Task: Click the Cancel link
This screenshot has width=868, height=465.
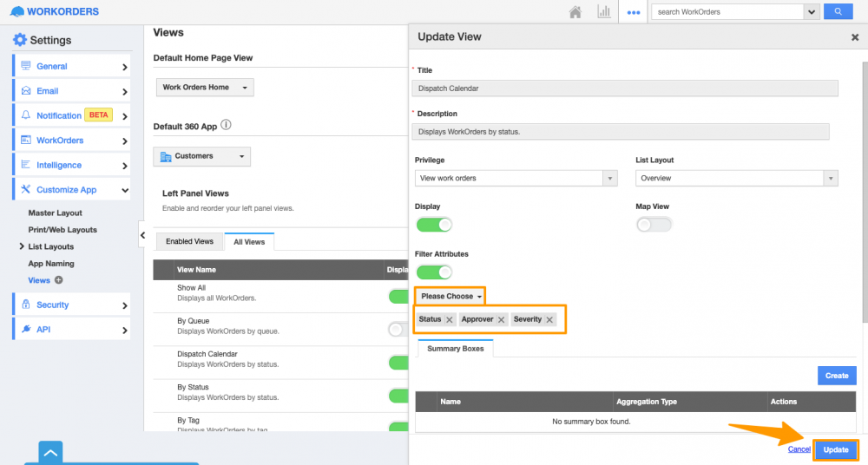Action: click(x=799, y=449)
